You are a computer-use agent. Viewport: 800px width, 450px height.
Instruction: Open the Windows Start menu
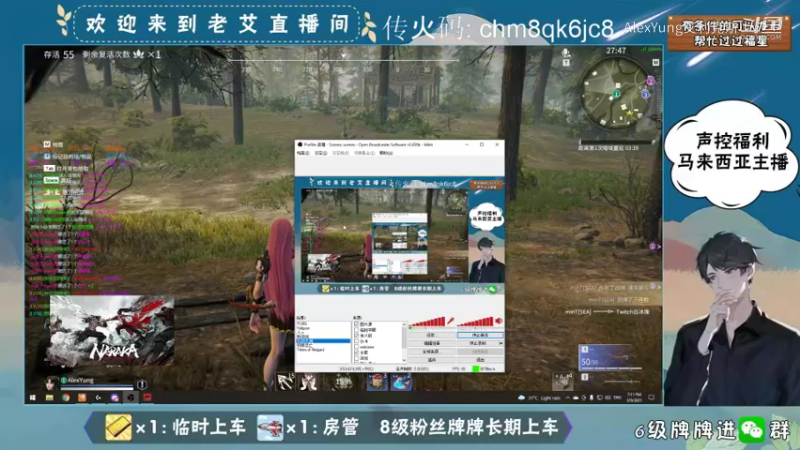tap(33, 397)
